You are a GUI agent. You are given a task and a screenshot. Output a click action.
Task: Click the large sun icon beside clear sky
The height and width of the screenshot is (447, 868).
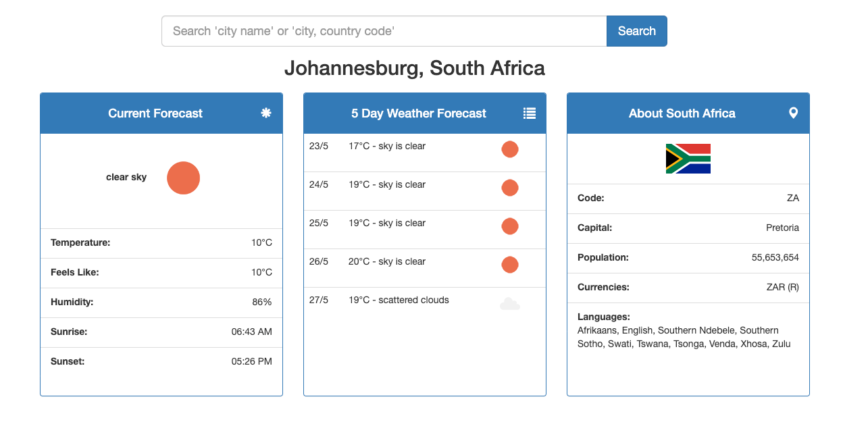(x=184, y=178)
